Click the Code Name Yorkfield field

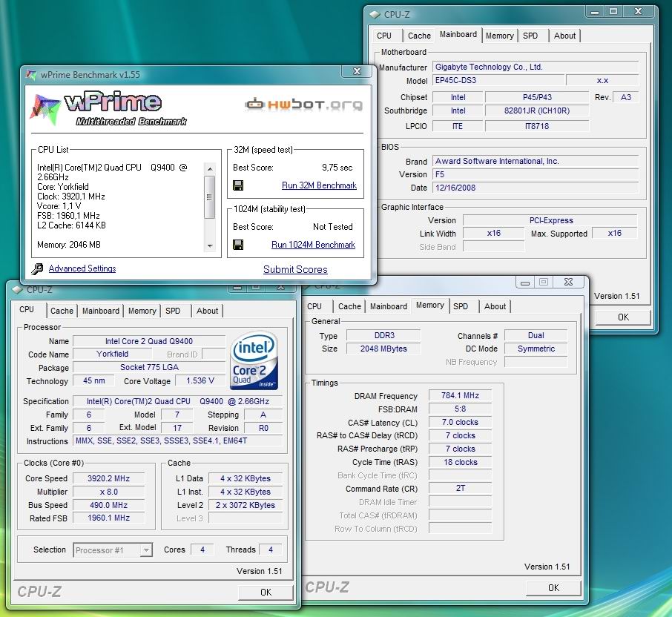(112, 354)
